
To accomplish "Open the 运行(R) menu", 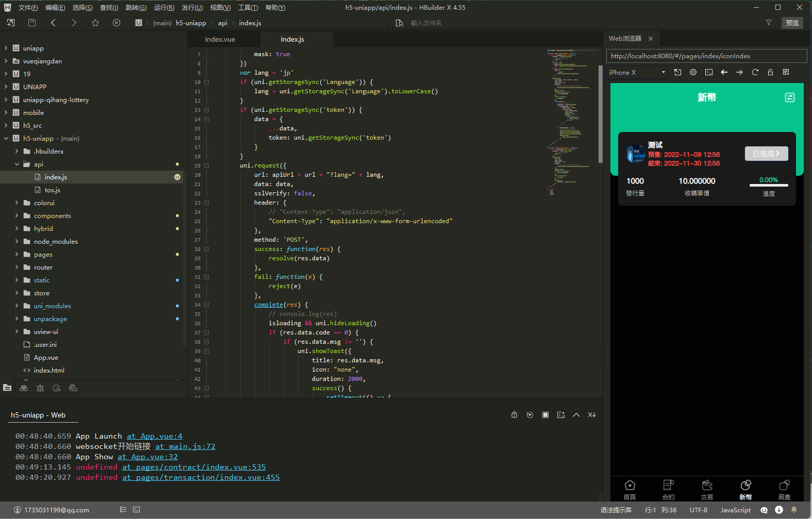I will (x=164, y=8).
